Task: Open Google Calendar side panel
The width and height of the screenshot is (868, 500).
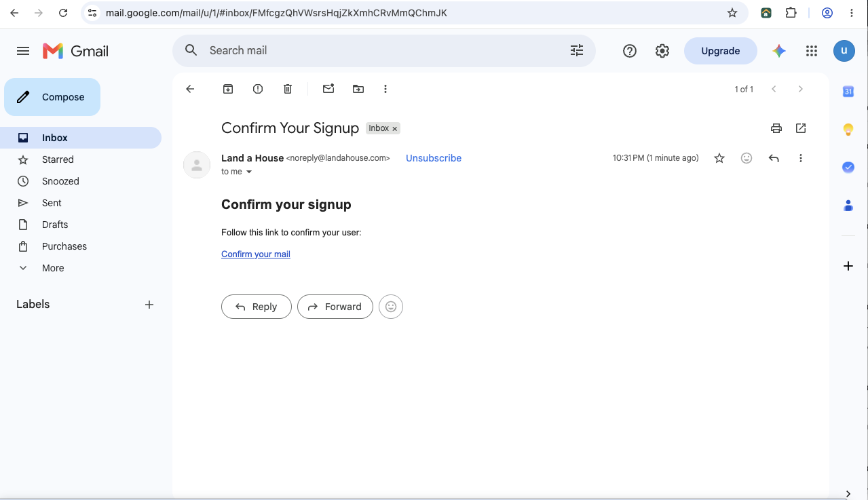Action: (848, 92)
